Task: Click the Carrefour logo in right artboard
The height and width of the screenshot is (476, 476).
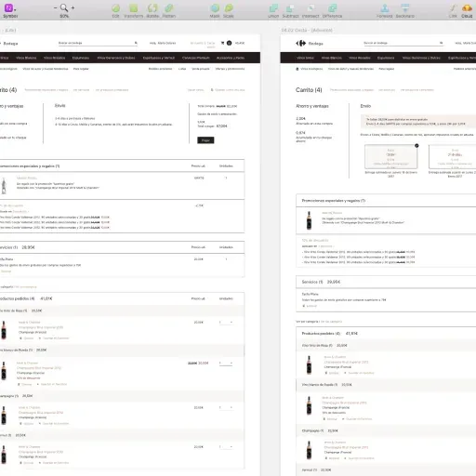Action: click(300, 44)
